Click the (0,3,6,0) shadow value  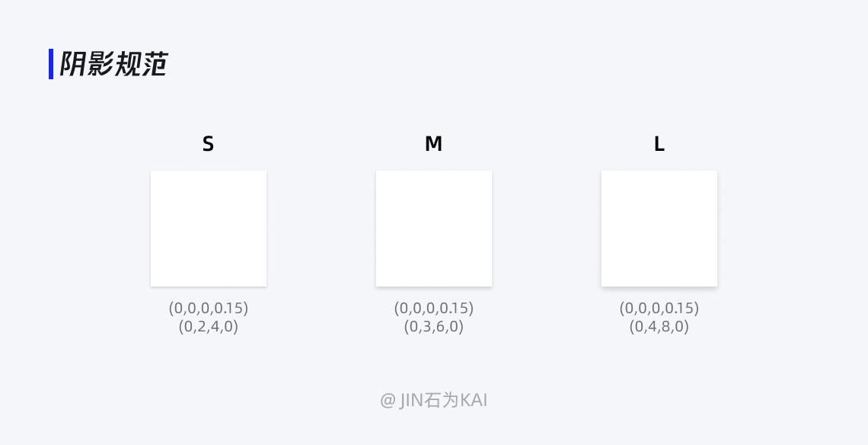click(x=433, y=326)
